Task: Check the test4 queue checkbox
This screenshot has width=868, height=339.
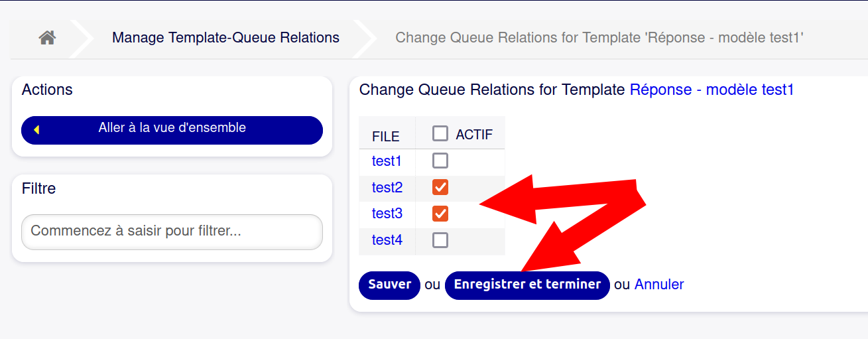Action: [x=440, y=240]
